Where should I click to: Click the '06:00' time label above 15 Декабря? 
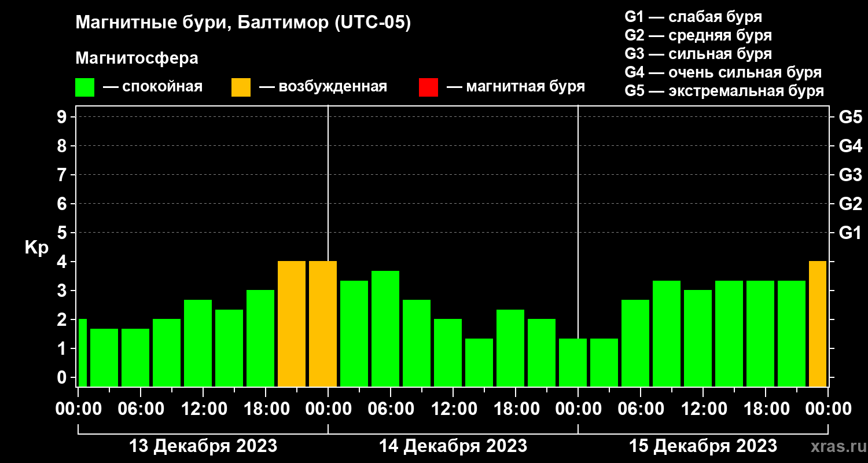(641, 409)
